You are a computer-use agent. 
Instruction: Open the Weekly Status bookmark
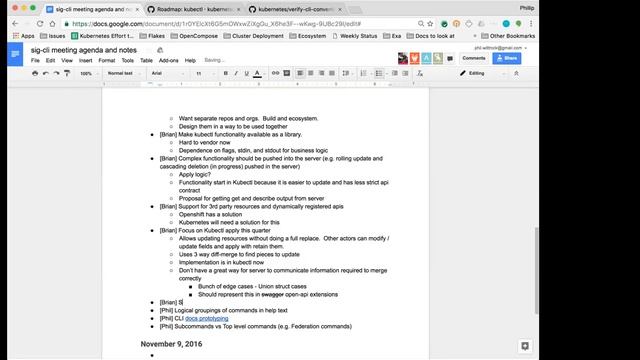[354, 36]
